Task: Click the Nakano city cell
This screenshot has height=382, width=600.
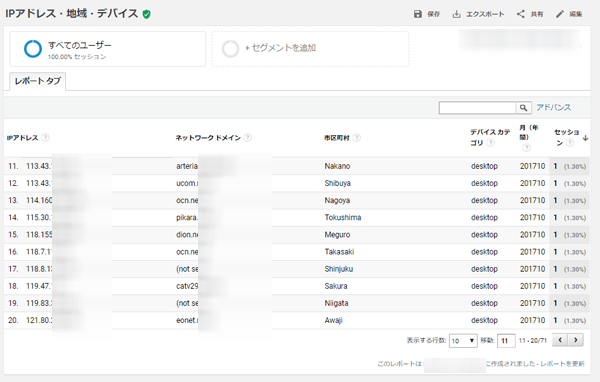Action: 337,166
